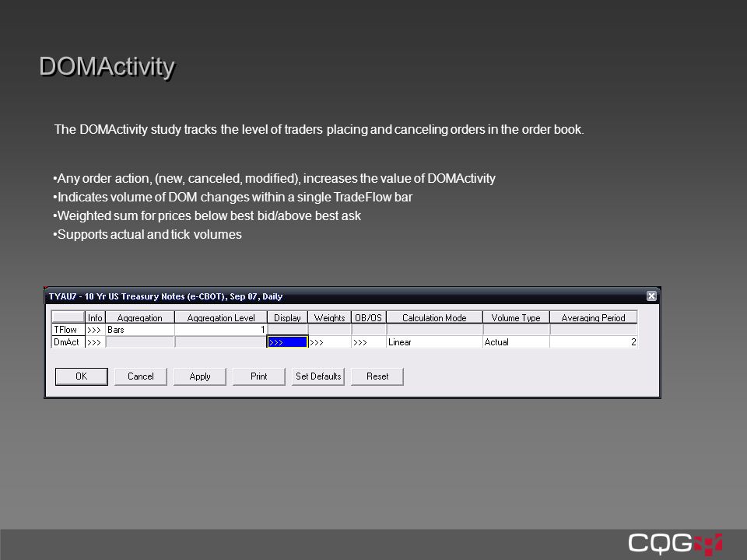
Task: Open DmAct row Info >>> cell
Action: [95, 342]
